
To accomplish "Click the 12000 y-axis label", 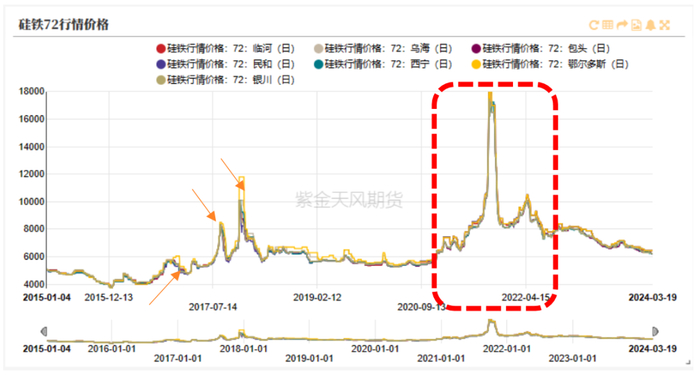I will (32, 174).
